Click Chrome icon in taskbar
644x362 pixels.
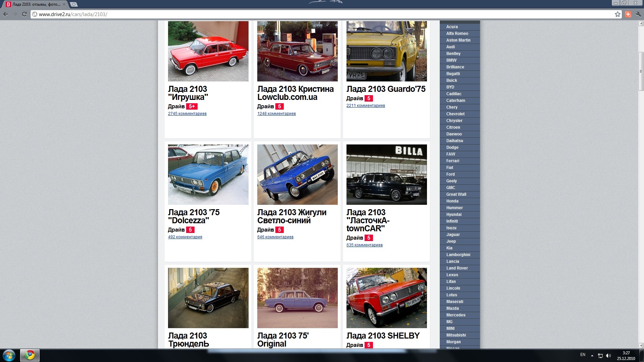pos(30,355)
